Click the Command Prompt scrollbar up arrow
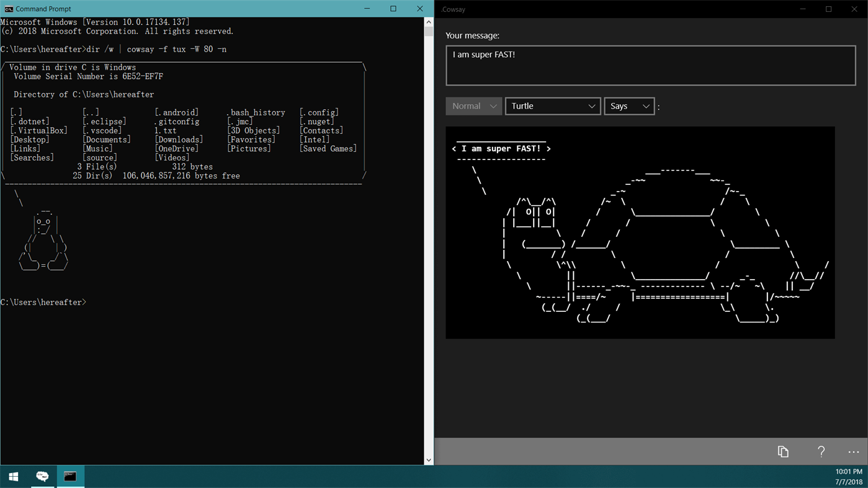This screenshot has height=488, width=868. (x=428, y=22)
